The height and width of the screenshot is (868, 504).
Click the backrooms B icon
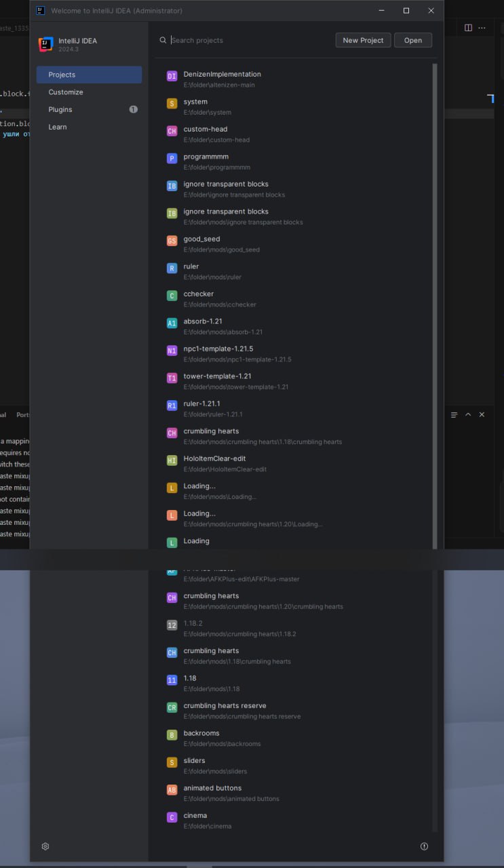[x=172, y=735]
